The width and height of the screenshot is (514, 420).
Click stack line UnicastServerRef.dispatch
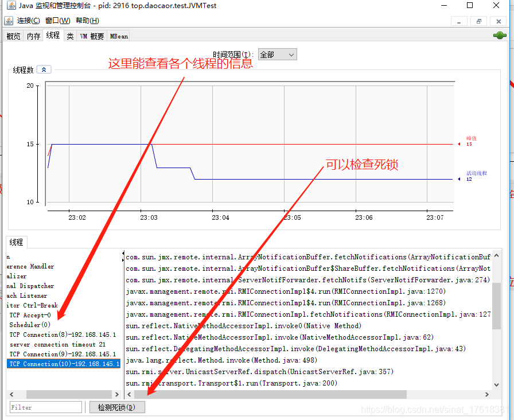coord(260,372)
